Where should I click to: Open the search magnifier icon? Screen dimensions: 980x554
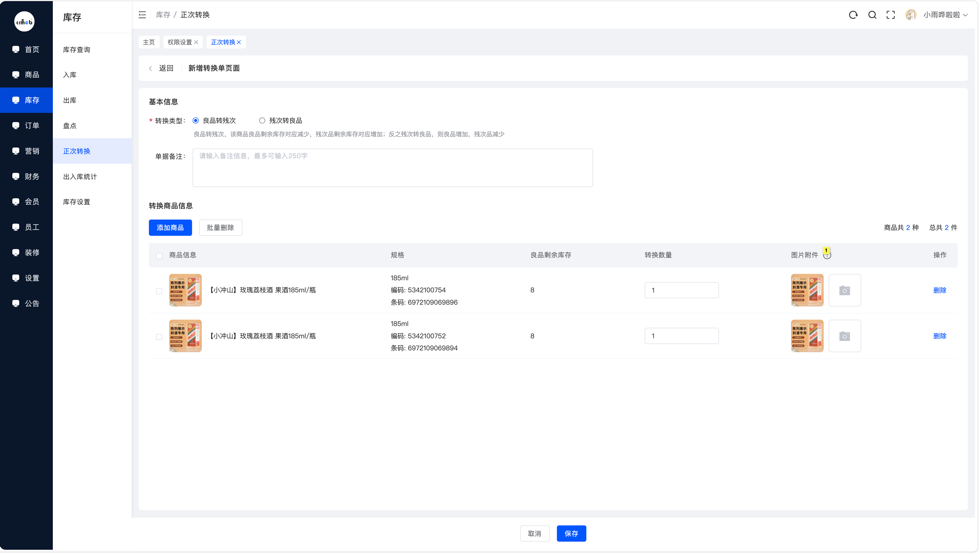point(872,15)
